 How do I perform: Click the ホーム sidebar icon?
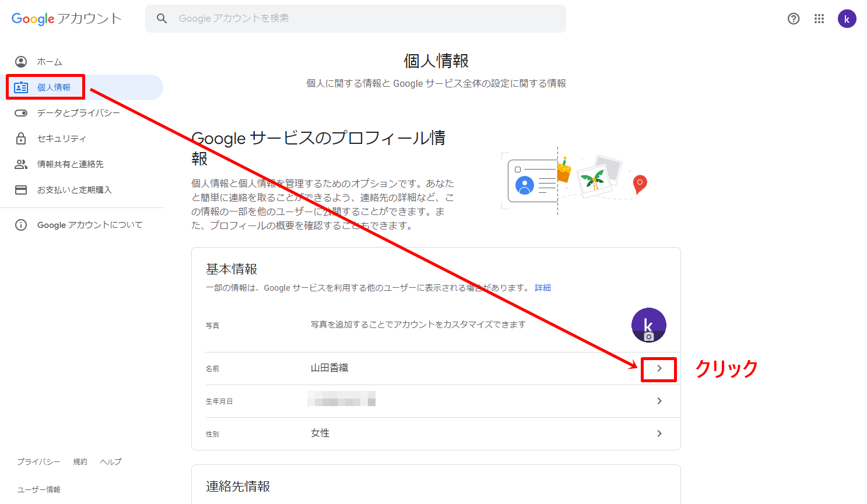[21, 62]
